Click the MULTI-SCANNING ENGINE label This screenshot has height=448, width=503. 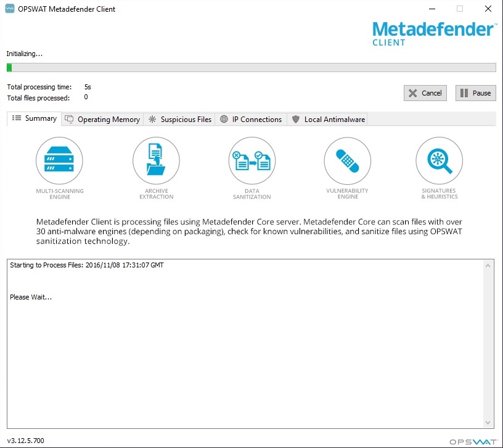coord(60,193)
